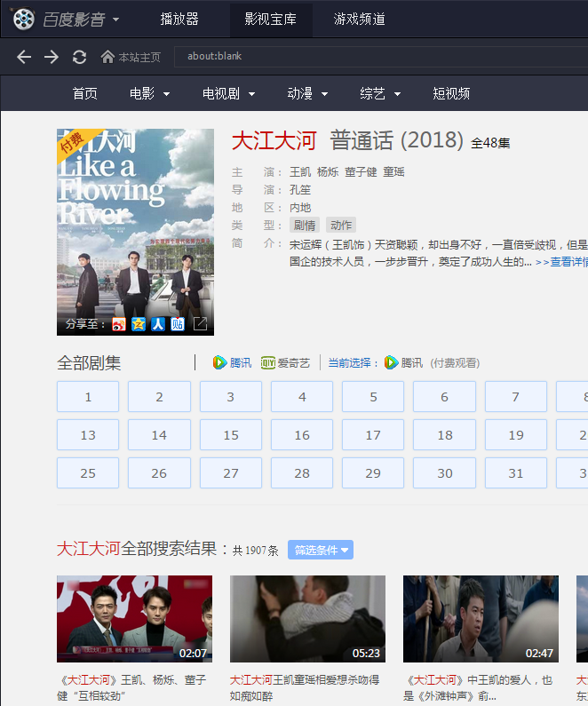
Task: Play episode 3
Action: pyautogui.click(x=231, y=397)
